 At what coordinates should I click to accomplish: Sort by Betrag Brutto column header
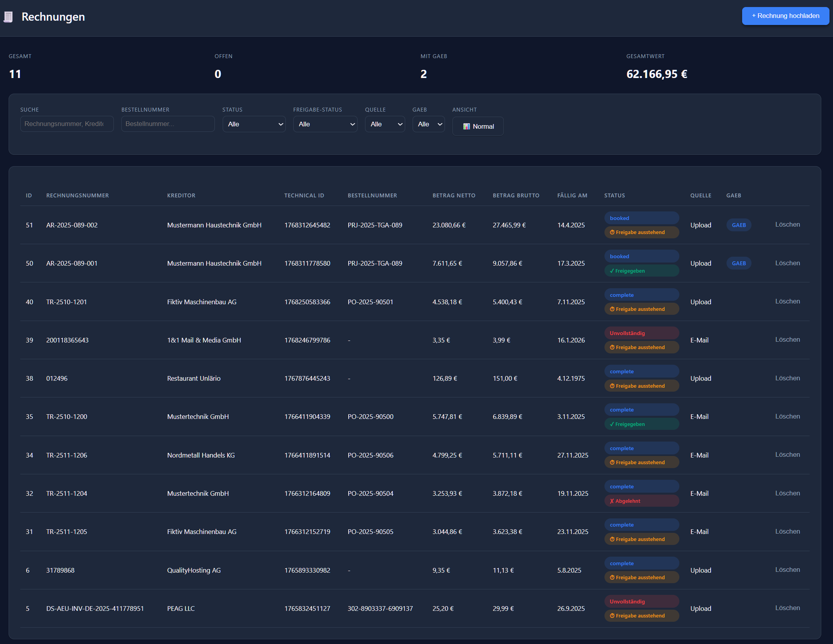point(516,195)
